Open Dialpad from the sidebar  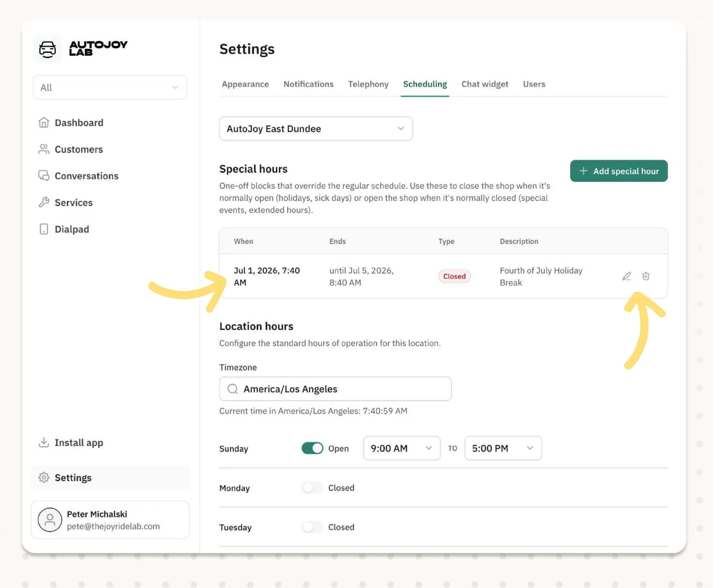coord(72,229)
